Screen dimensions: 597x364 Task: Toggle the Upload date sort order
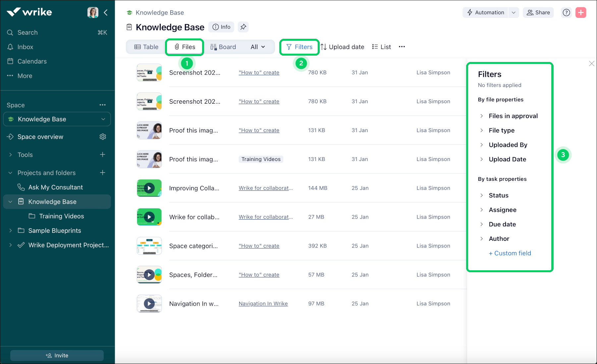tap(343, 47)
